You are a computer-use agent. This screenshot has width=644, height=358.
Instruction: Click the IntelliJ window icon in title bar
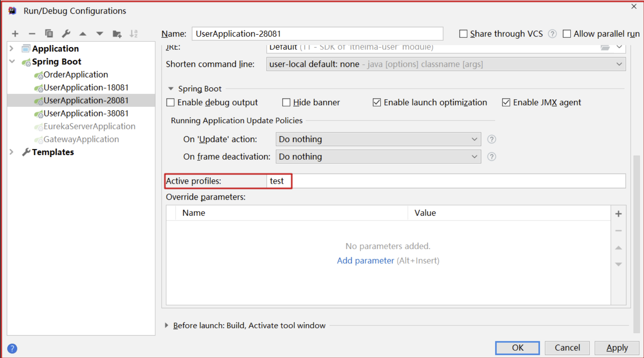[12, 11]
